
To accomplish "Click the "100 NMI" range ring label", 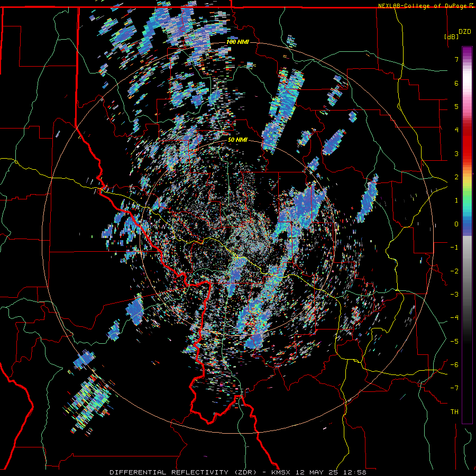I will pos(237,42).
